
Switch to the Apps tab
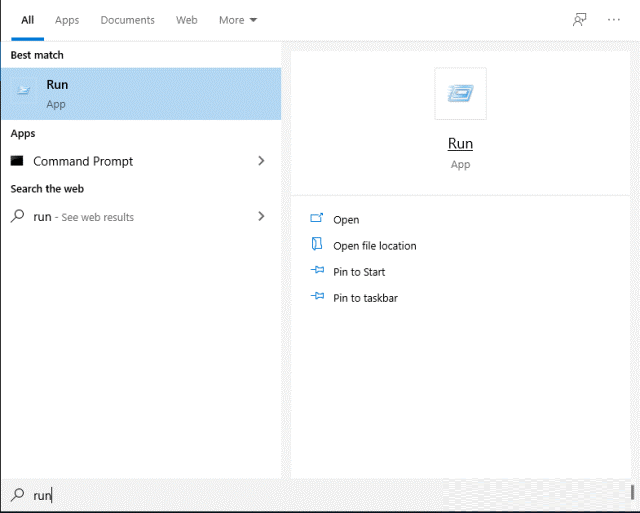(x=67, y=20)
